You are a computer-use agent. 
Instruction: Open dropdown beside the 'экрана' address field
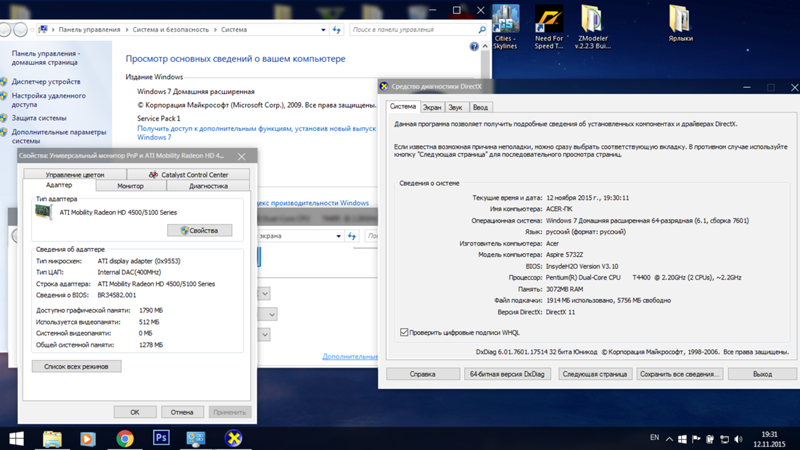(x=338, y=236)
